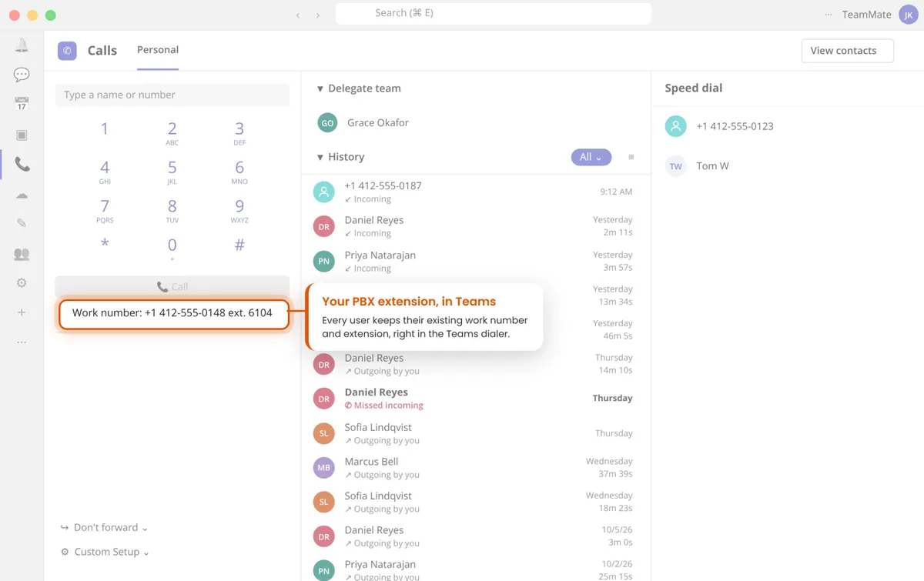Screen dimensions: 924x581
Task: Open the Calendar icon in the sidebar
Action: click(x=22, y=104)
